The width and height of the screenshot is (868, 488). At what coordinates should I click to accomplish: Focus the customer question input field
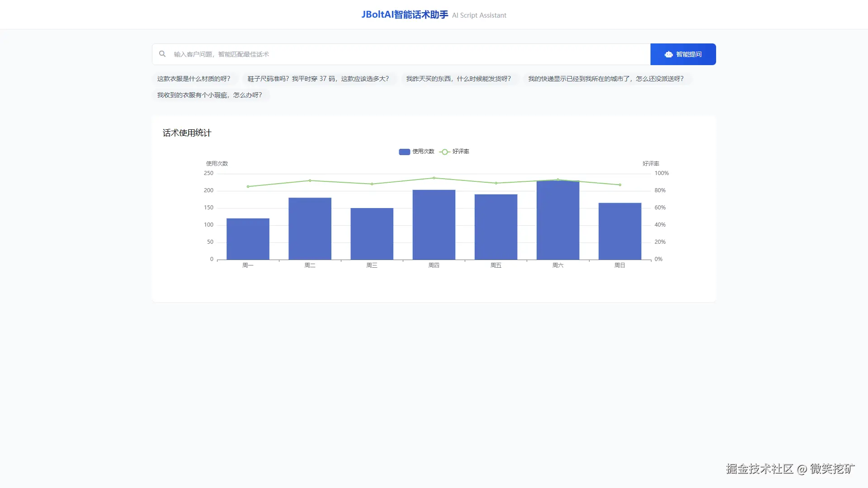click(x=401, y=54)
